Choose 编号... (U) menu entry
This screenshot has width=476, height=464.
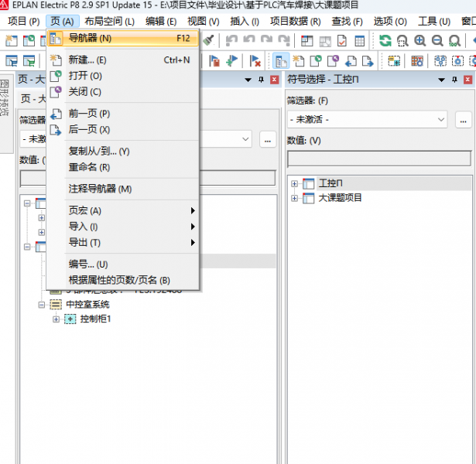(123, 264)
